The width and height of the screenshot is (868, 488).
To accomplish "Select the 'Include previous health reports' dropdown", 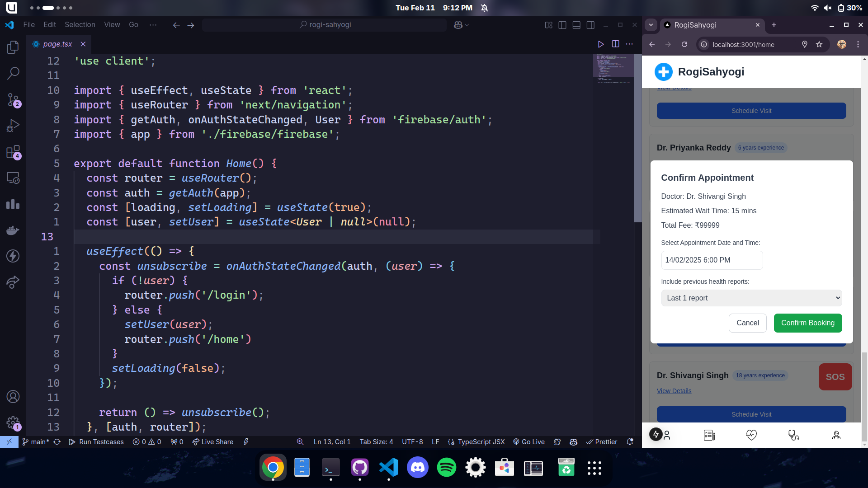I will 752,298.
